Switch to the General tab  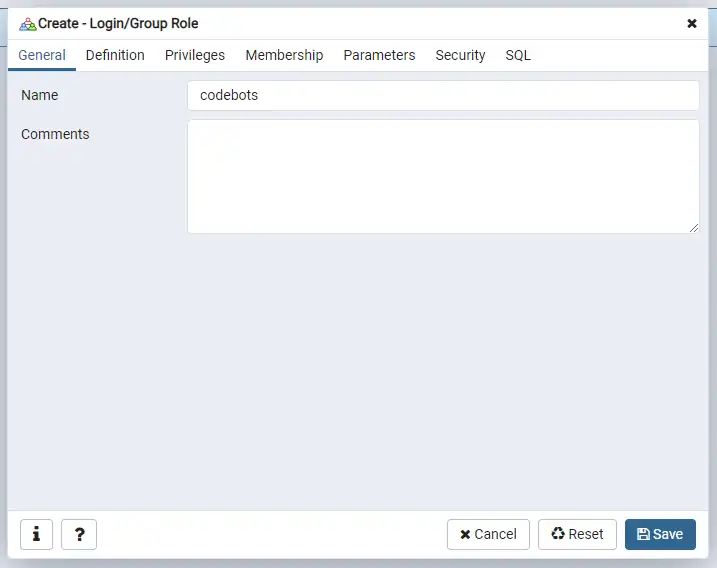click(x=42, y=55)
